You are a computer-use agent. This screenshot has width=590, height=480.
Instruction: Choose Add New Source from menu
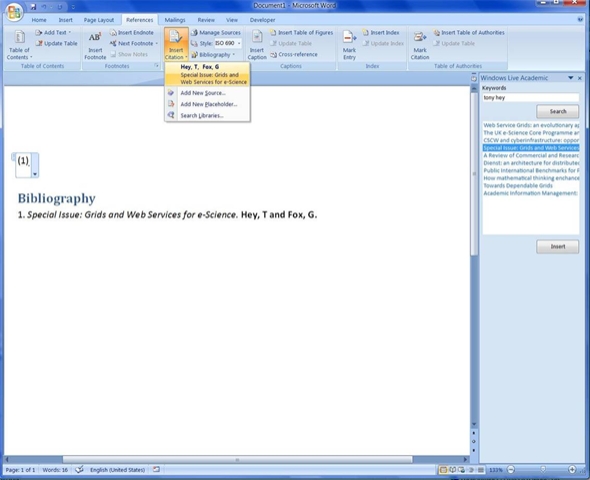(x=207, y=93)
